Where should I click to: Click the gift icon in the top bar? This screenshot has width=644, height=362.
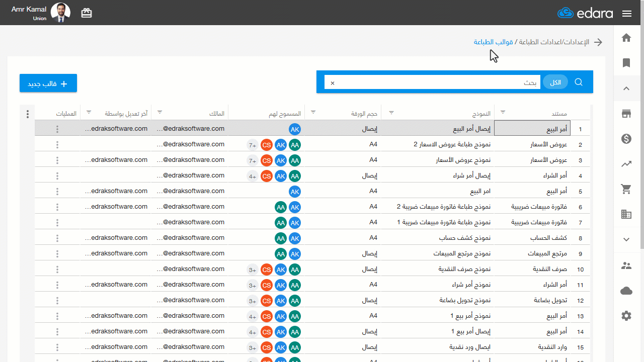coord(87,13)
